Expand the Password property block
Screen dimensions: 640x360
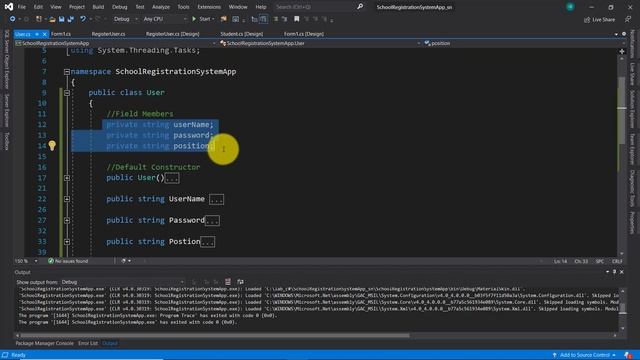67,220
